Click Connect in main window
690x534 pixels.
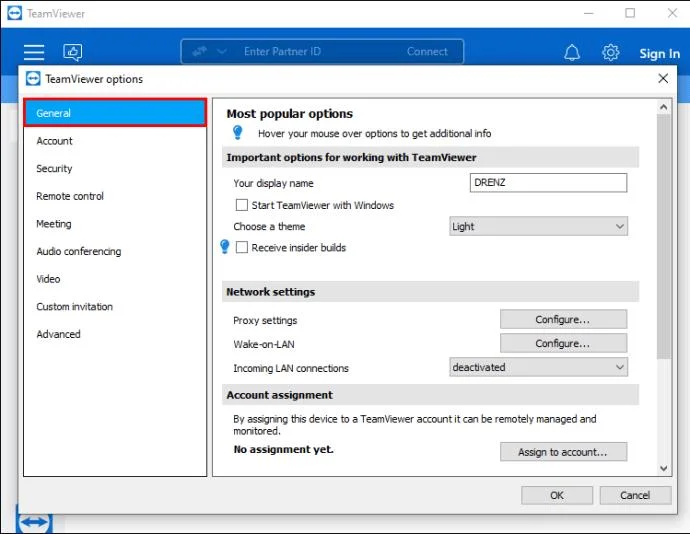pos(427,52)
